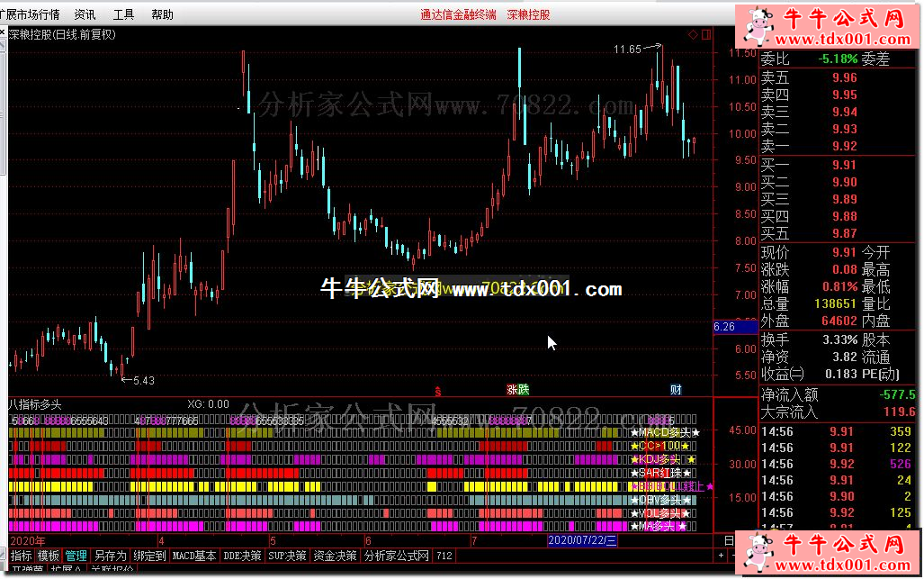Screen dimensions: 924x579
Task: Click the 卖一 price 9.92
Action: point(845,146)
